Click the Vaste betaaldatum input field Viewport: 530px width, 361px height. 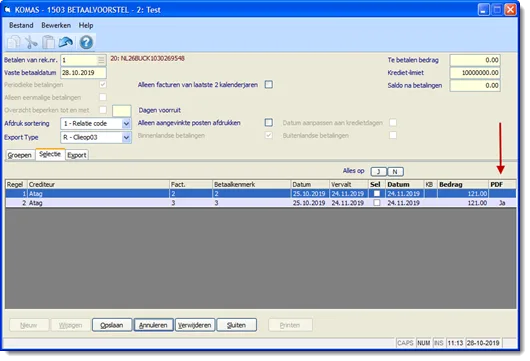pos(83,73)
